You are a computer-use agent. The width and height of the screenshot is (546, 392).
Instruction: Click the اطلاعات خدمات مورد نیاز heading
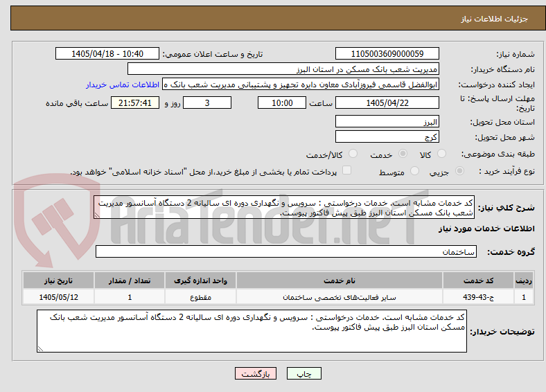[486, 229]
